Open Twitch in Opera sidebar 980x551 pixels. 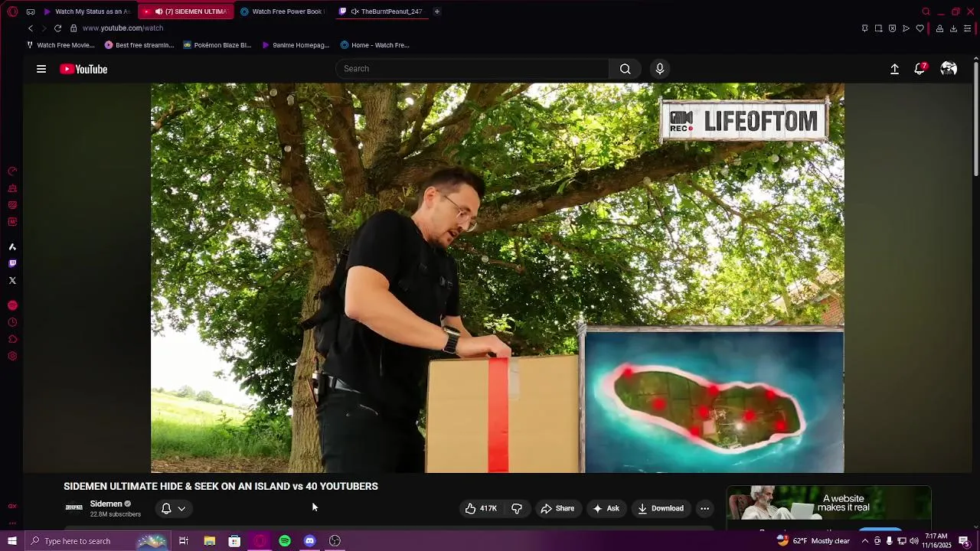click(x=12, y=263)
